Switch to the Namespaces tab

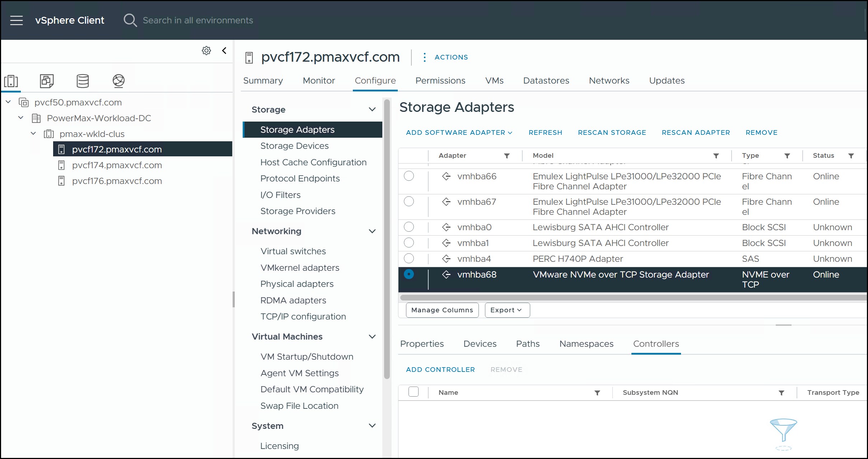[x=586, y=344]
